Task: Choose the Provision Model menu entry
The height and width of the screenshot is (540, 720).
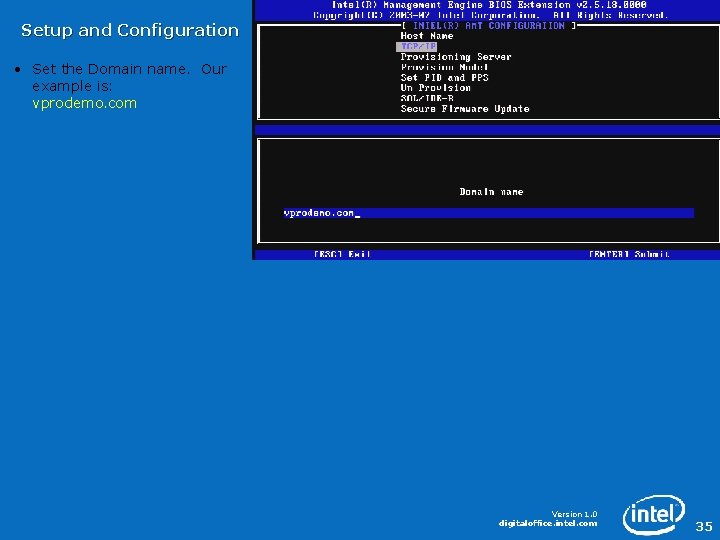Action: [x=444, y=67]
